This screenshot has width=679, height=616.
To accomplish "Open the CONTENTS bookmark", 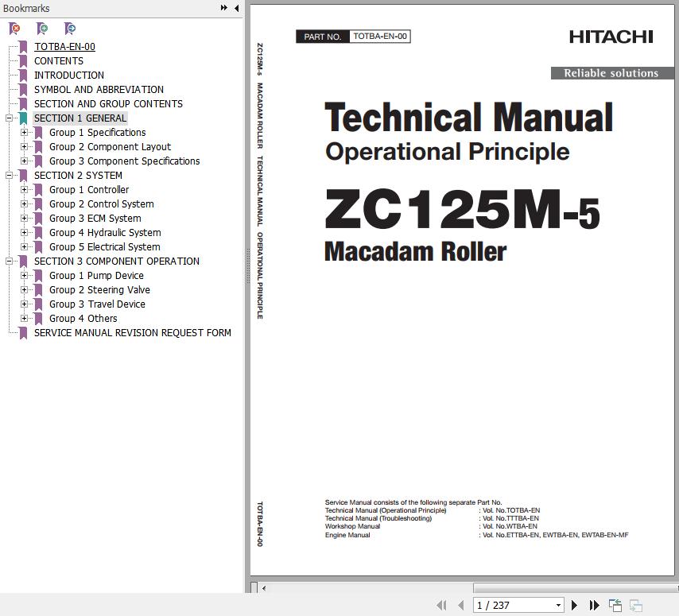I will point(59,61).
